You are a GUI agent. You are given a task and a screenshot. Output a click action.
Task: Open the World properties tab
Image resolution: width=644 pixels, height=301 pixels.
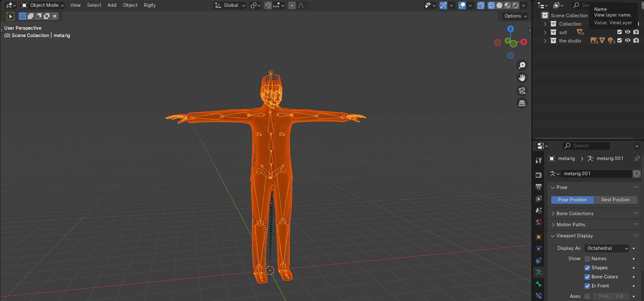click(539, 222)
